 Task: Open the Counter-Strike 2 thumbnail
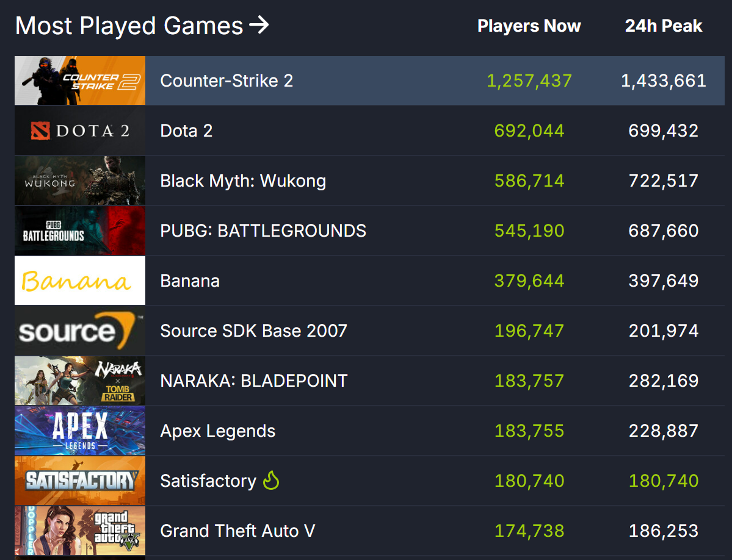pyautogui.click(x=80, y=81)
